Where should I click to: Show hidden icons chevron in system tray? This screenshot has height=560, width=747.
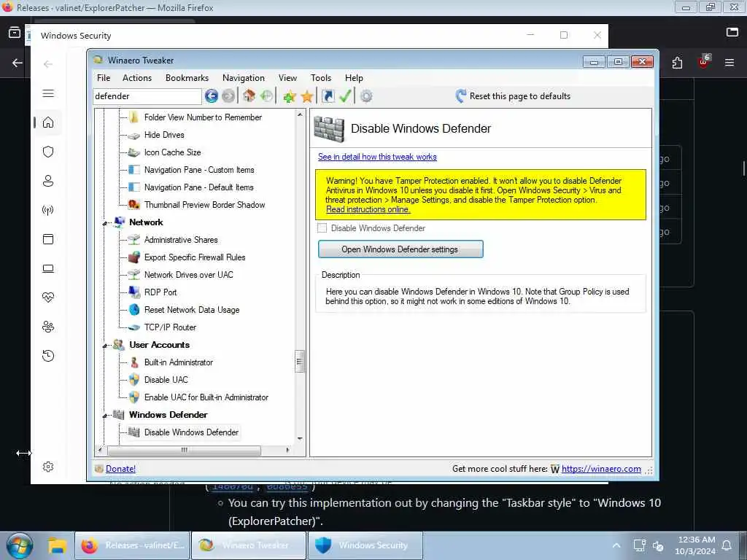pyautogui.click(x=616, y=545)
